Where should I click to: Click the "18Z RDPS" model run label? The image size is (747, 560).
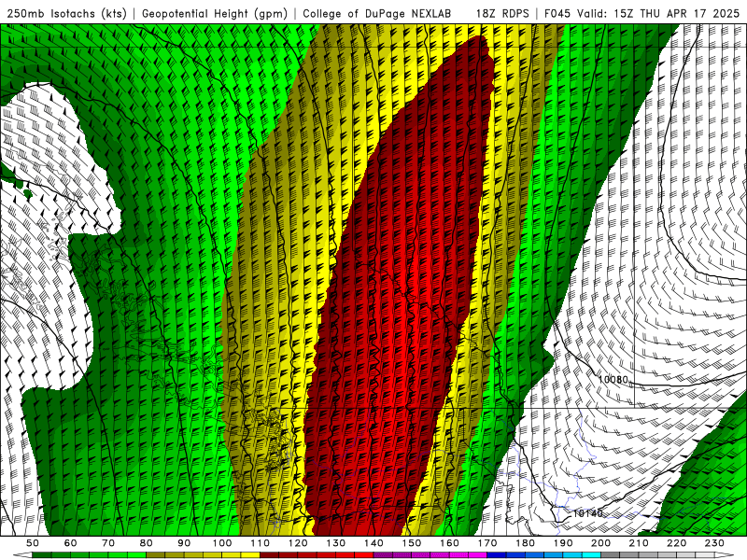pos(502,14)
